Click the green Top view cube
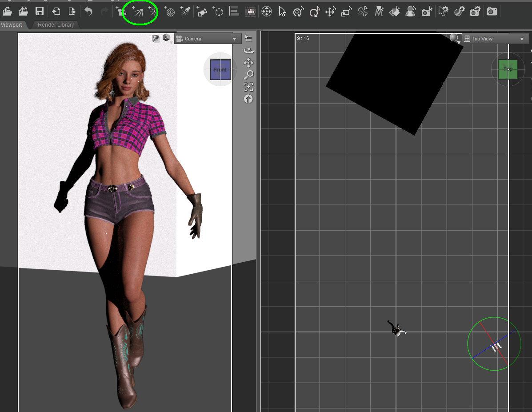This screenshot has width=532, height=412. pos(508,69)
